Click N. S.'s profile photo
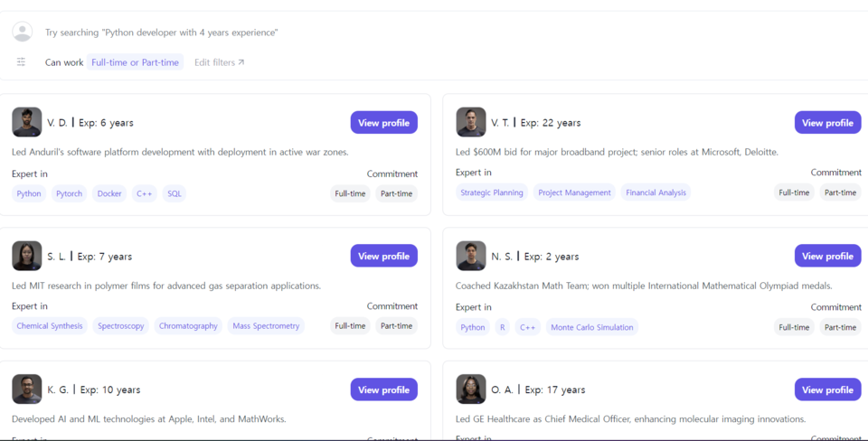This screenshot has width=868, height=441. pyautogui.click(x=471, y=256)
